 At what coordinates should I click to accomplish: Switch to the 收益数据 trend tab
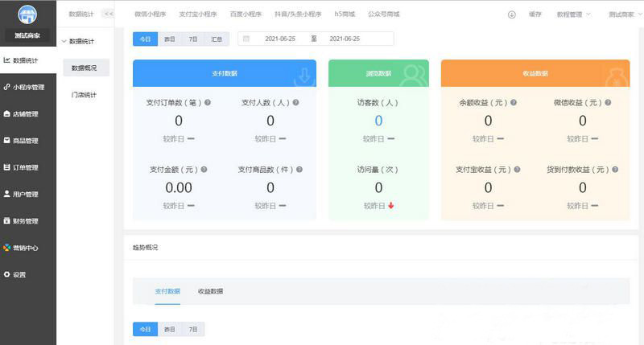point(210,291)
